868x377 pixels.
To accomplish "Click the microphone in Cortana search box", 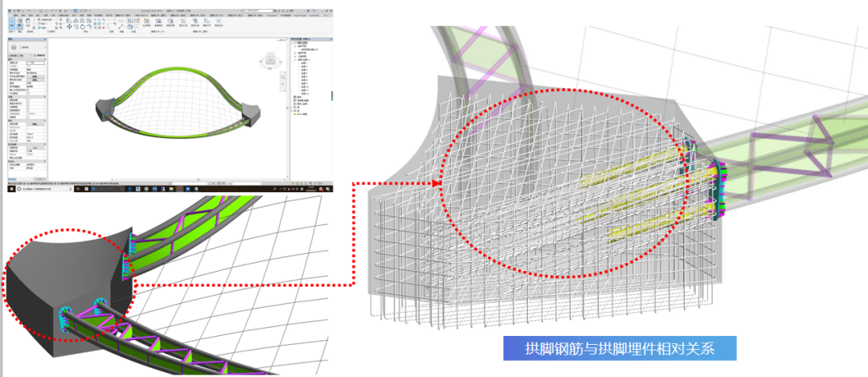I will pos(70,189).
